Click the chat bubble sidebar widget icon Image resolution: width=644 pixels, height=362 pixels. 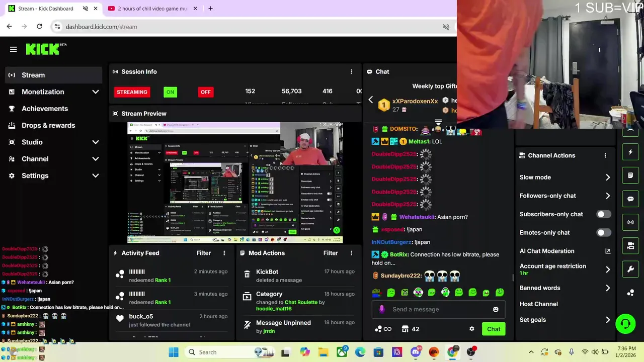[630, 199]
